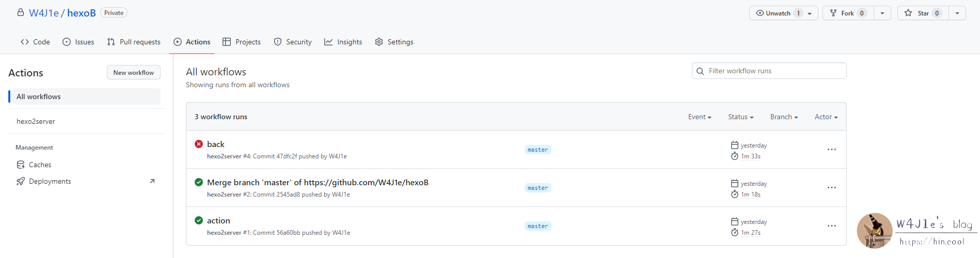
Task: Expand the Fork dropdown arrow
Action: 882,13
